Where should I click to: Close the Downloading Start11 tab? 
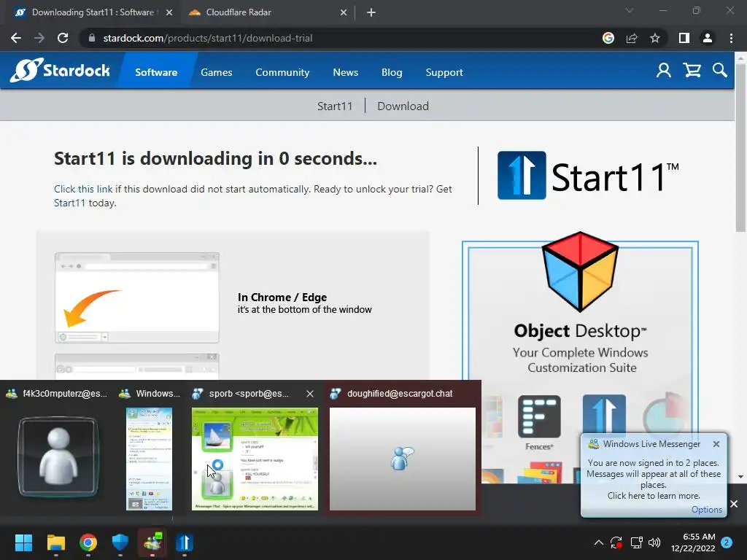click(x=169, y=12)
